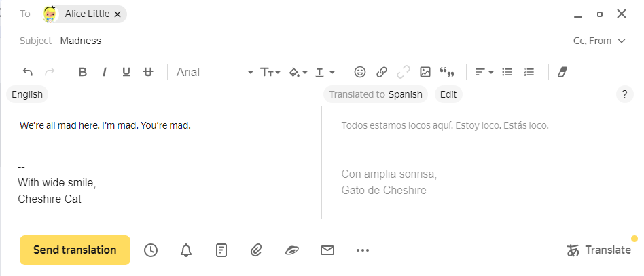Set a reminder with the bell icon

(186, 250)
